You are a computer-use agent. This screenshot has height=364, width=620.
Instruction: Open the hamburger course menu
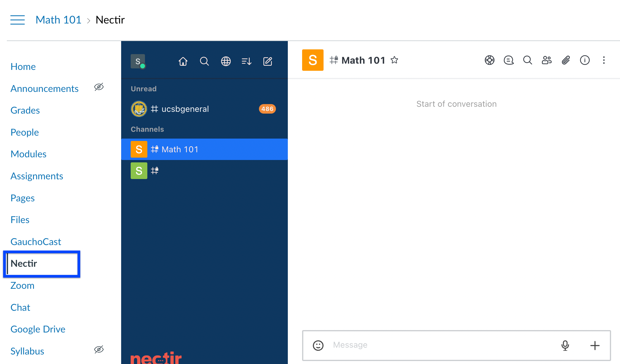tap(18, 20)
